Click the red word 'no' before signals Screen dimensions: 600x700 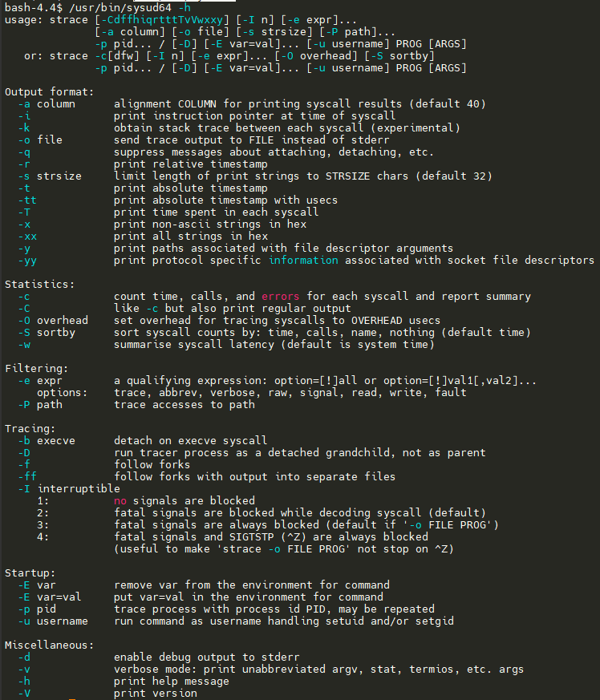(x=120, y=501)
